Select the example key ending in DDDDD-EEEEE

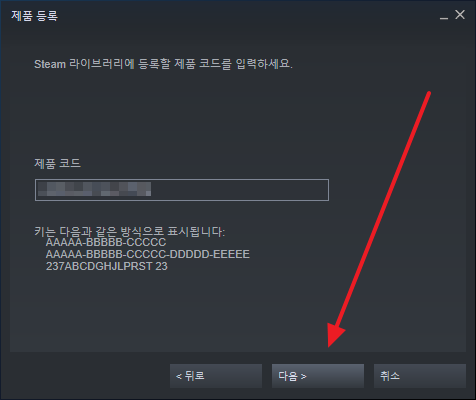[x=148, y=254]
